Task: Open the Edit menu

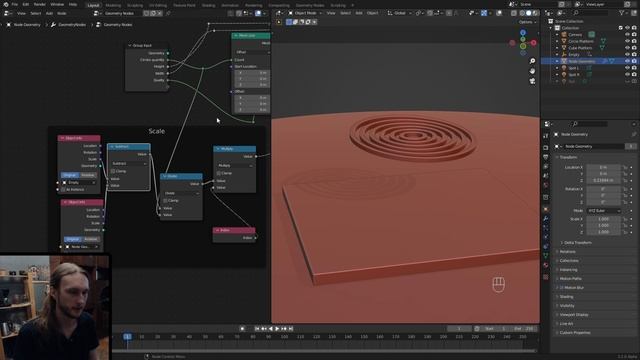Action: (x=26, y=4)
